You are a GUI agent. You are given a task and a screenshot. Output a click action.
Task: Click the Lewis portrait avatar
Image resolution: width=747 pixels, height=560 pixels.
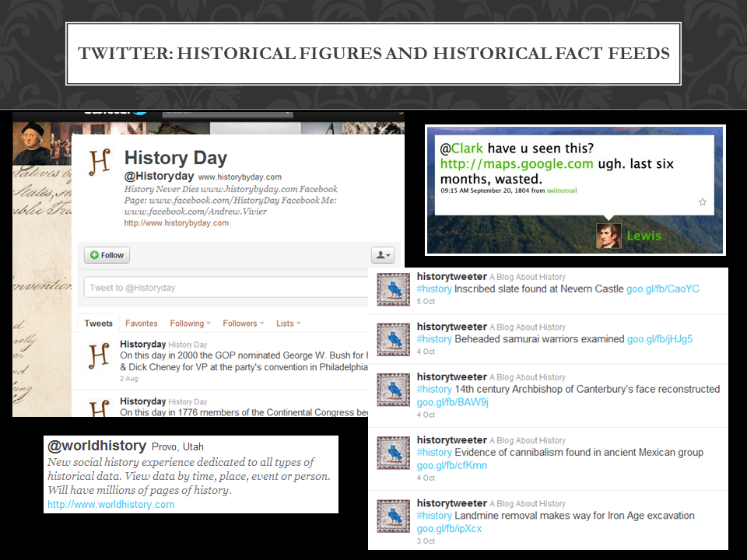click(608, 236)
